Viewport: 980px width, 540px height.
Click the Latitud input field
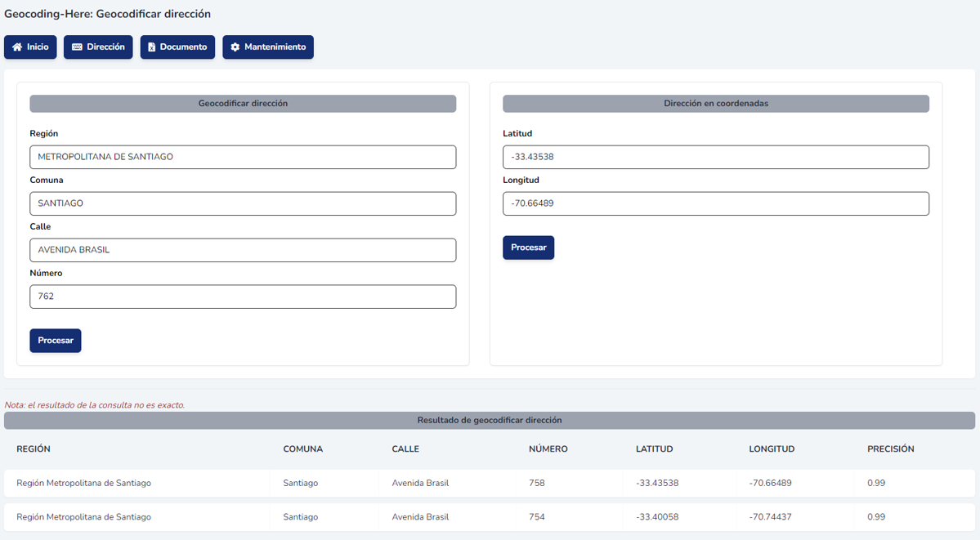pos(715,157)
